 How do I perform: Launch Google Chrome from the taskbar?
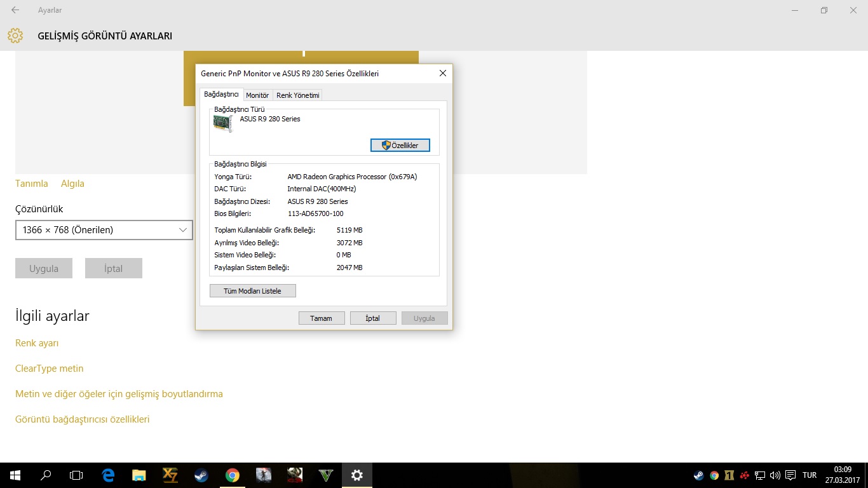click(233, 475)
